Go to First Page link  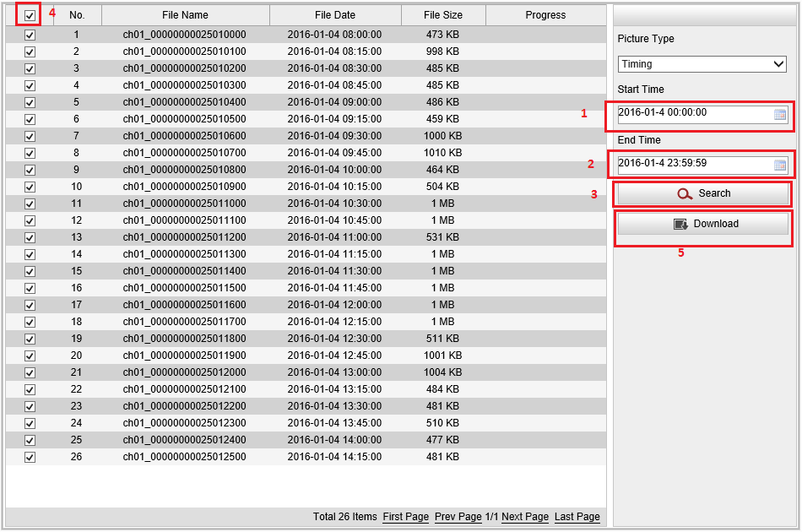coord(405,517)
